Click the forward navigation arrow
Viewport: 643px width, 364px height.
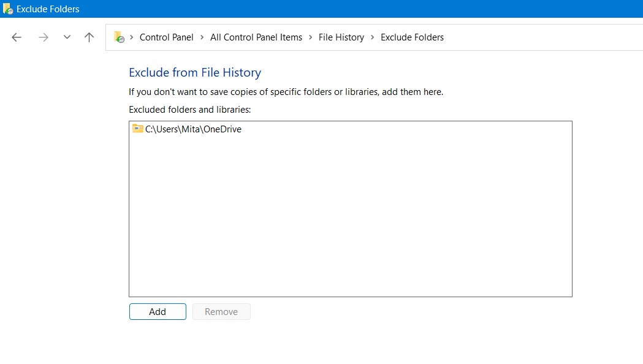point(43,37)
